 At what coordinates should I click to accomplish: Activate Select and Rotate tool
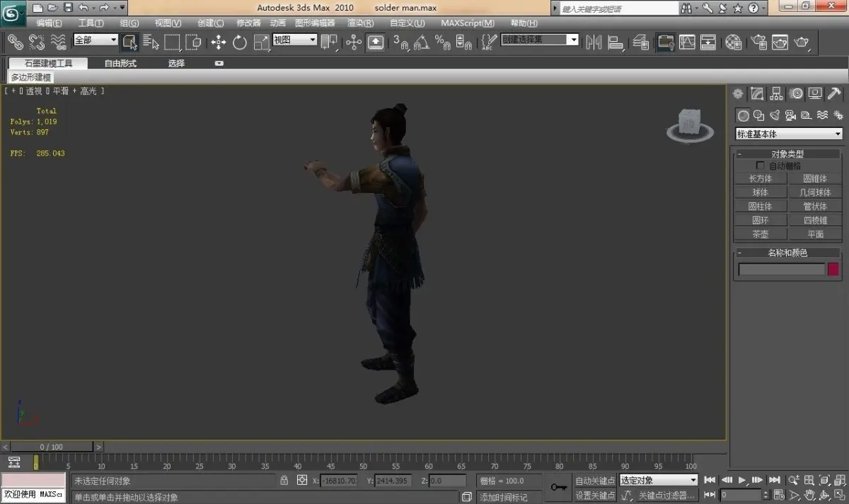240,42
